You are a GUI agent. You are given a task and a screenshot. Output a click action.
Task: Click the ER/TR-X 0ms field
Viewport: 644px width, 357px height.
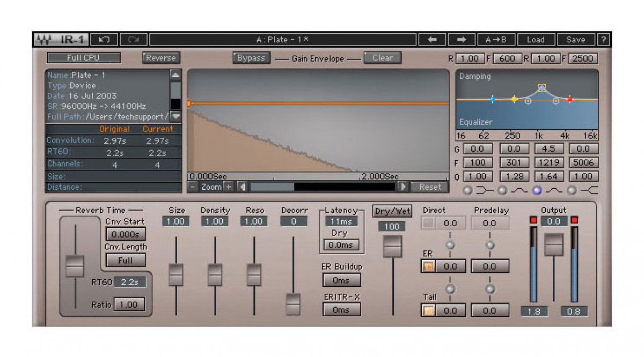pos(341,310)
